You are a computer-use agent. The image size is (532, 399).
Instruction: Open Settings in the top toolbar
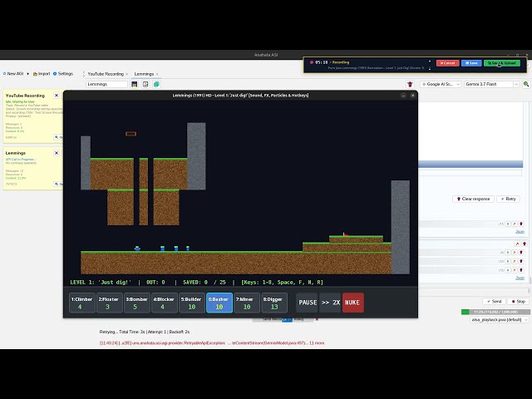[63, 74]
